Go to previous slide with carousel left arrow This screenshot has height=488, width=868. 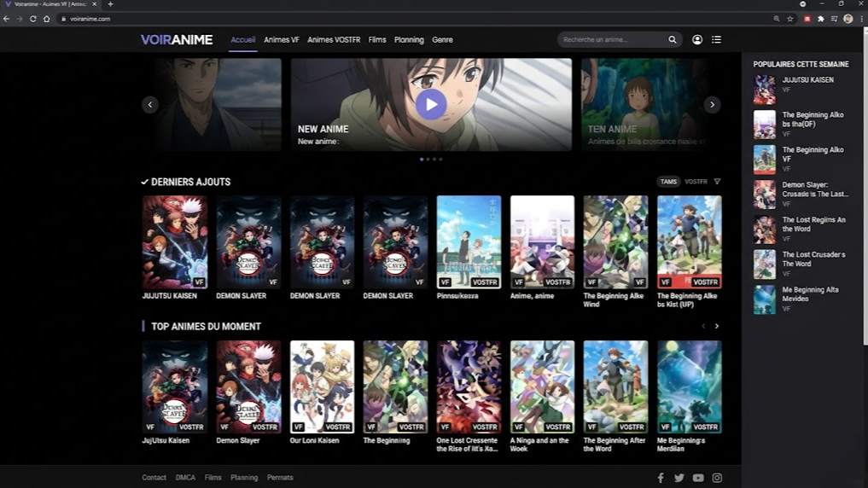click(x=150, y=105)
